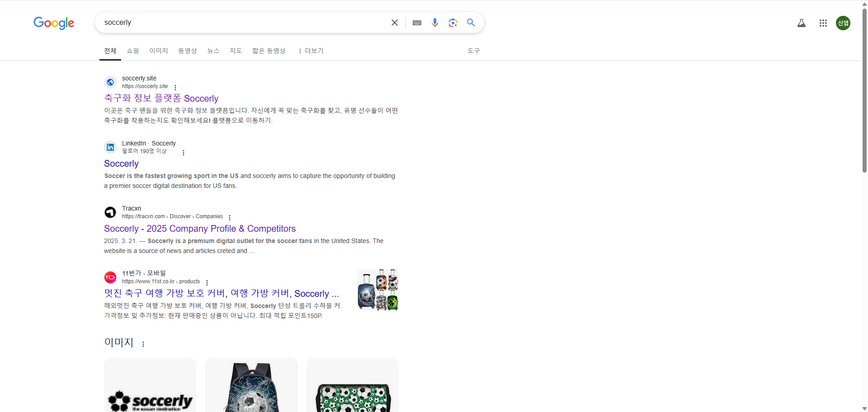This screenshot has height=412, width=868.
Task: Open the soccerly logo image result
Action: [150, 385]
